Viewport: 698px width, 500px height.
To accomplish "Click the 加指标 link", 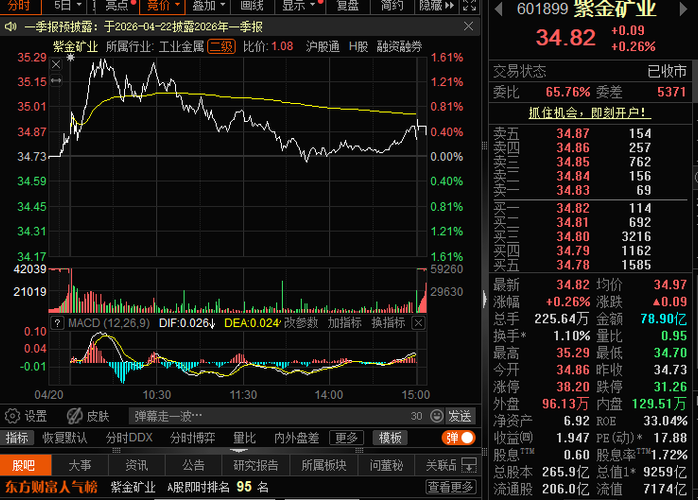I will pos(345,323).
